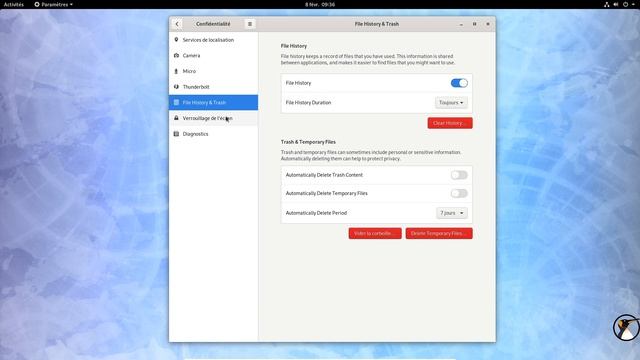Click the power icon in top bar

(x=625, y=4)
